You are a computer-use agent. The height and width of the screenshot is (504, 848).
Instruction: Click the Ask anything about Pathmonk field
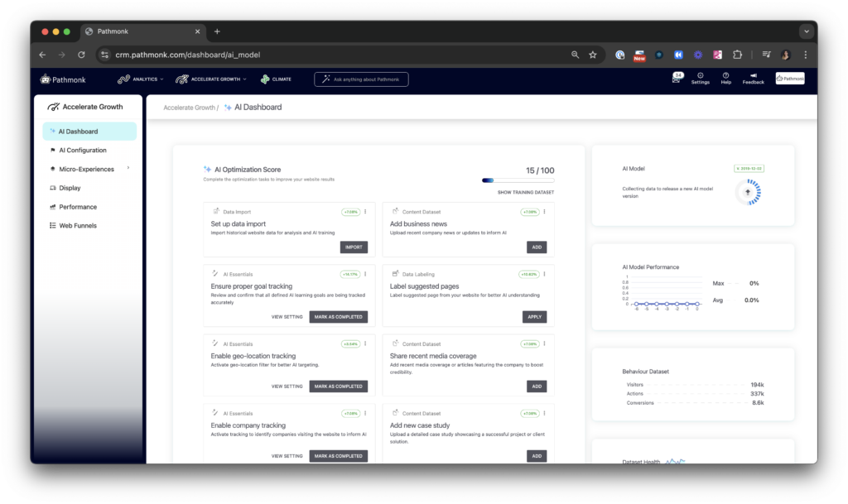(x=361, y=79)
